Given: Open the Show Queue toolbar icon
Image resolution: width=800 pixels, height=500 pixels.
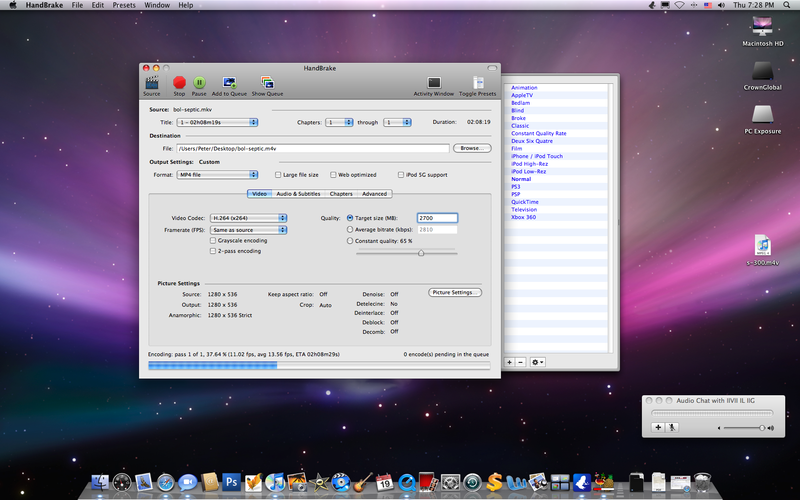Looking at the screenshot, I should pos(266,83).
